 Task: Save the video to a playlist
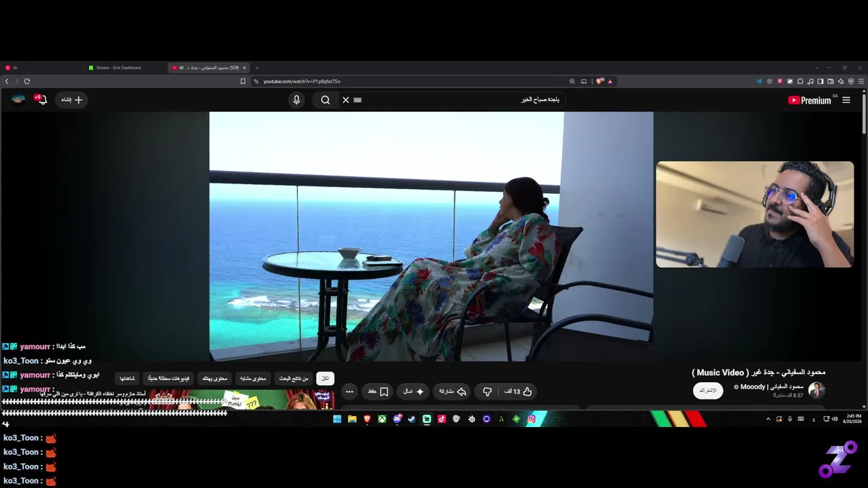click(378, 392)
